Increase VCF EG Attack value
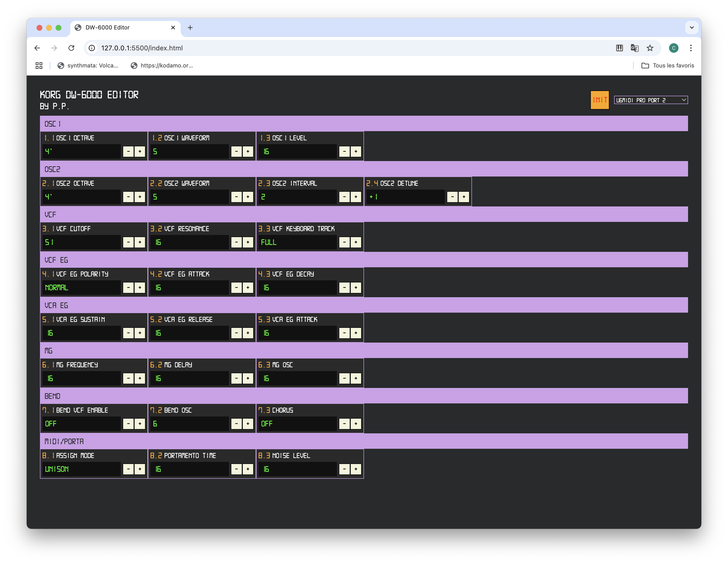 pos(248,287)
